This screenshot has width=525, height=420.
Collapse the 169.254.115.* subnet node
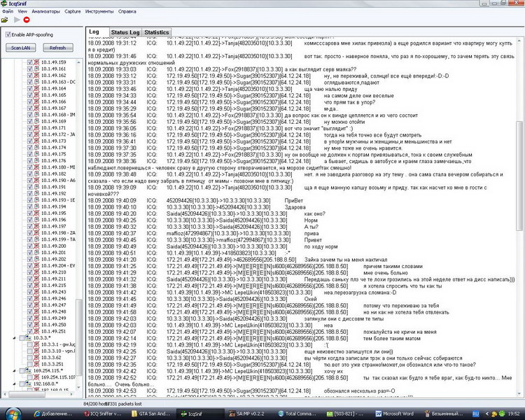[13, 371]
